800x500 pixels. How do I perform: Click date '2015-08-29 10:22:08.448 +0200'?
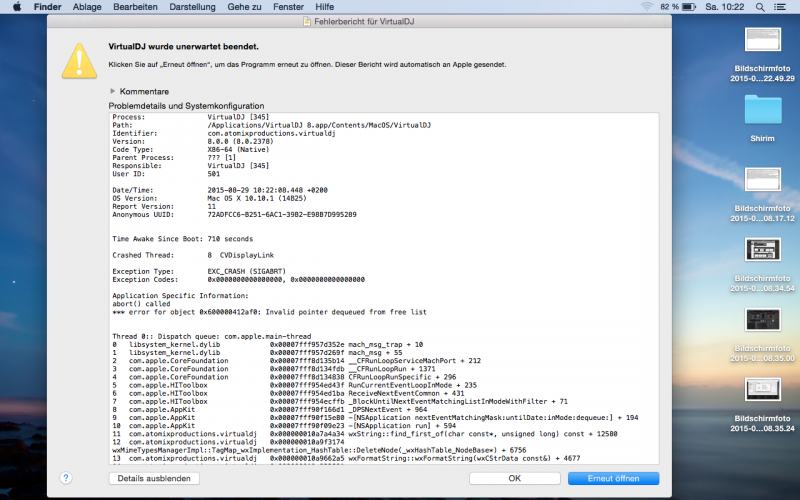[267, 190]
